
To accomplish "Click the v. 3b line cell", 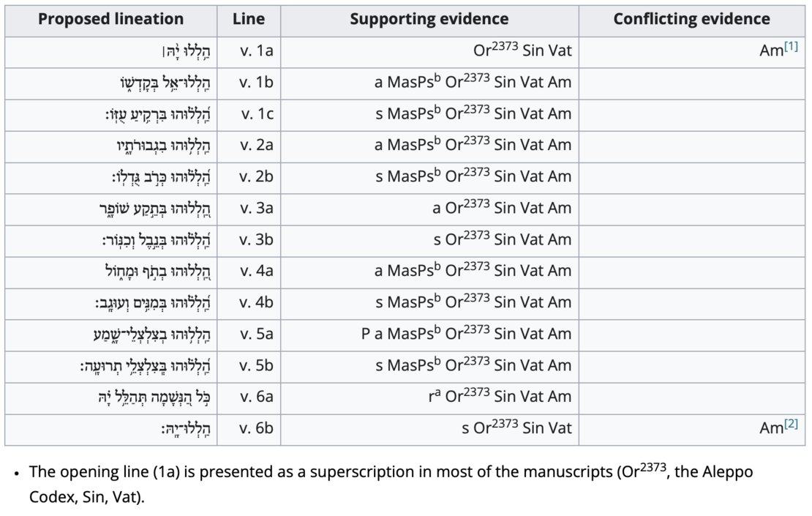I will pos(256,239).
